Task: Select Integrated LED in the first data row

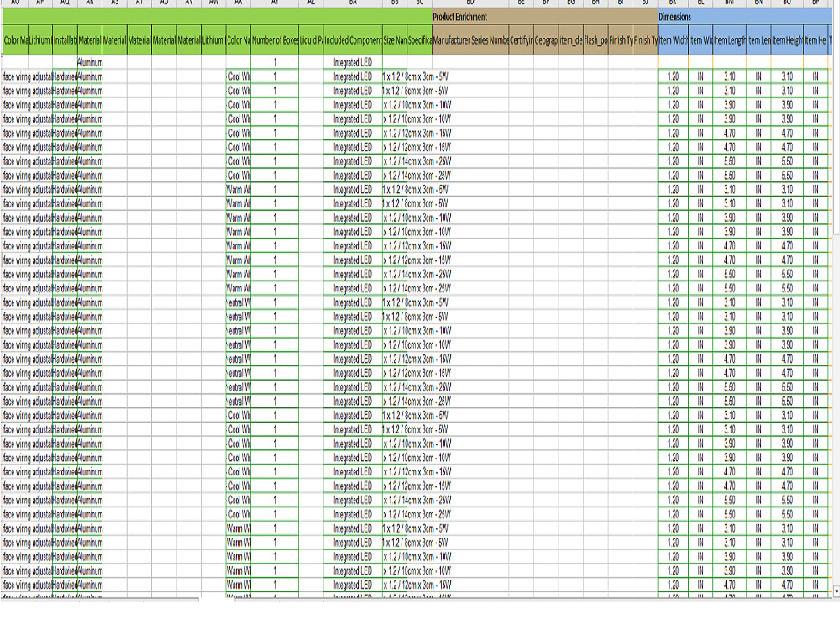Action: coord(353,62)
